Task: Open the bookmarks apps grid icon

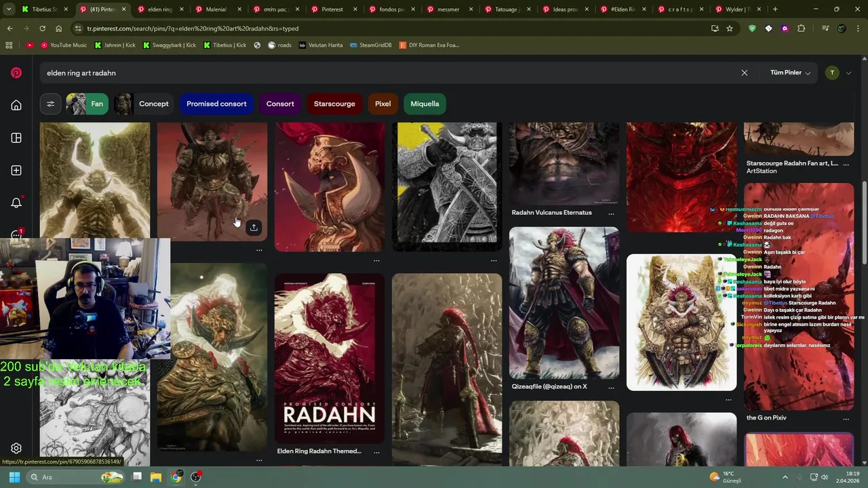Action: [x=9, y=45]
